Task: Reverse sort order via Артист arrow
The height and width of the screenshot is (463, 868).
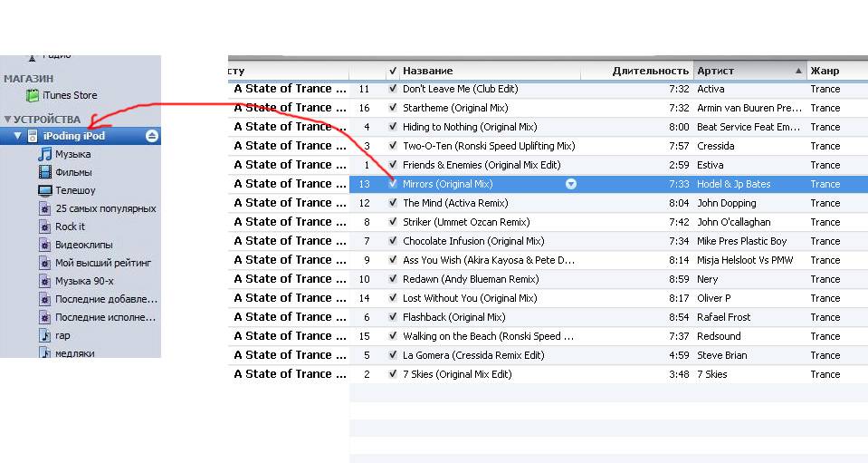Action: 797,71
